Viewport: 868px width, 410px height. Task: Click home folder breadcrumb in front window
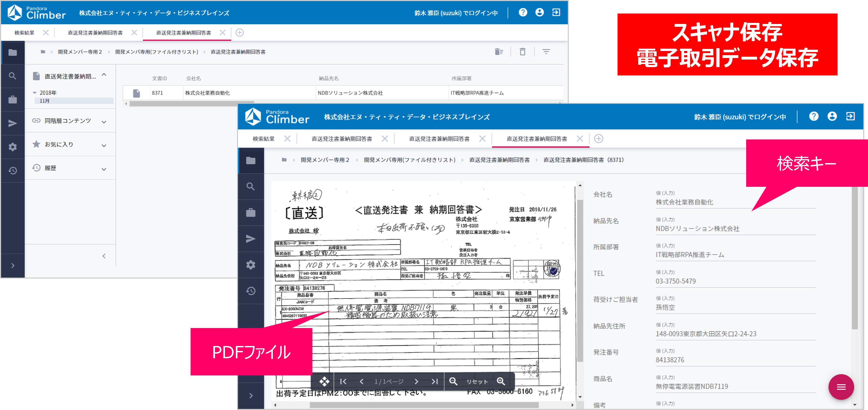(x=284, y=159)
